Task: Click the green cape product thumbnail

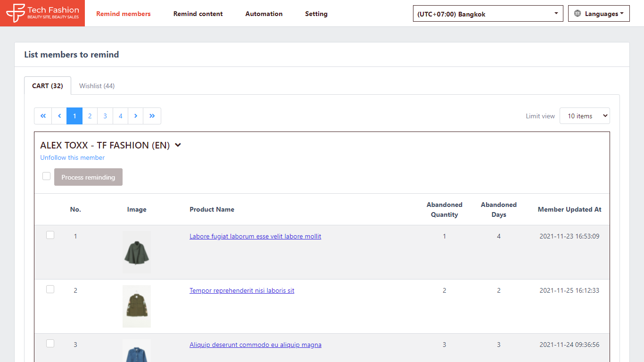Action: point(137,252)
